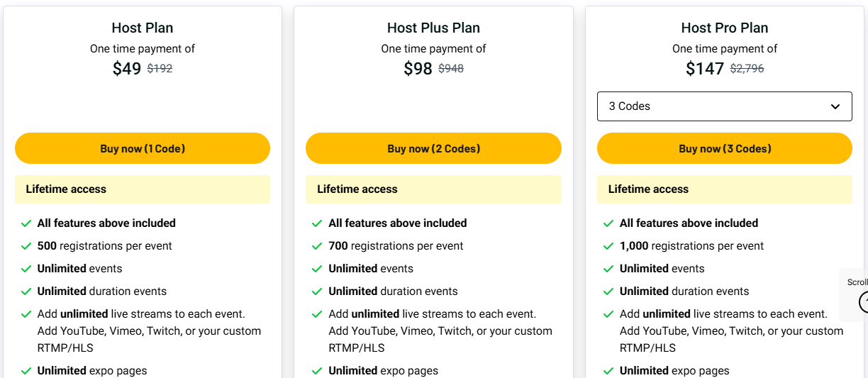Click Buy now (1 Code) button

tap(143, 149)
